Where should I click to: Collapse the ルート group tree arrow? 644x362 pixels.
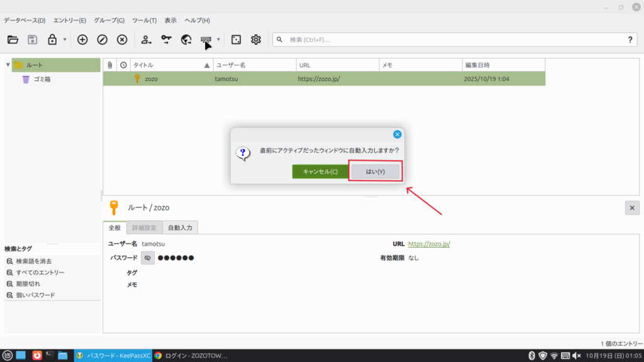pos(8,65)
